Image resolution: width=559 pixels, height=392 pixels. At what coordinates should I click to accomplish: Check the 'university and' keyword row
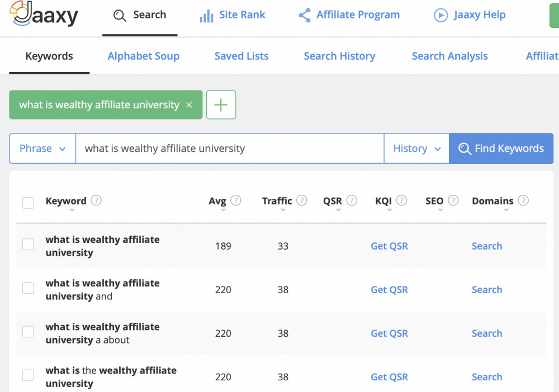pos(28,288)
